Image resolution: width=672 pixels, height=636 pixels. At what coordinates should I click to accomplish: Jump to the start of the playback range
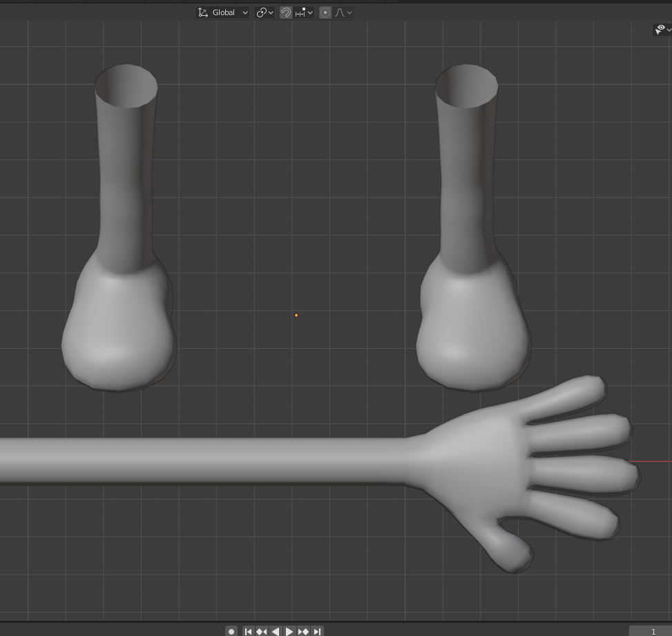248,630
